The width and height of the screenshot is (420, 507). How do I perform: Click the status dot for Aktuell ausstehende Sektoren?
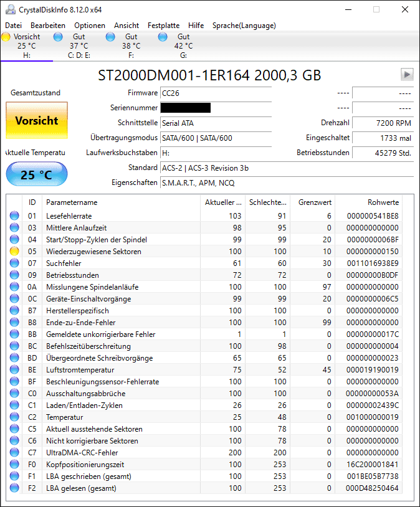(x=14, y=429)
